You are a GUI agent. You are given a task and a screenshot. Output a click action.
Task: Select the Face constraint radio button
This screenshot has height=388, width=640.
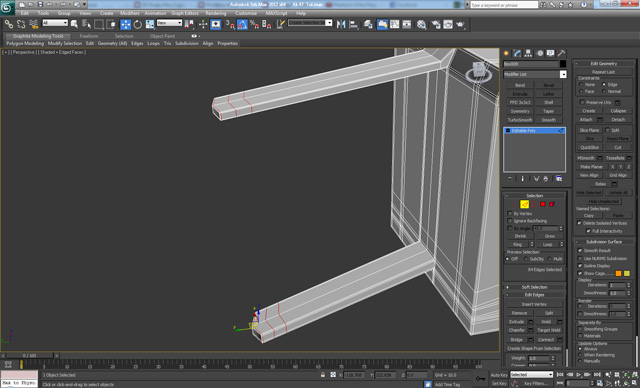point(581,91)
